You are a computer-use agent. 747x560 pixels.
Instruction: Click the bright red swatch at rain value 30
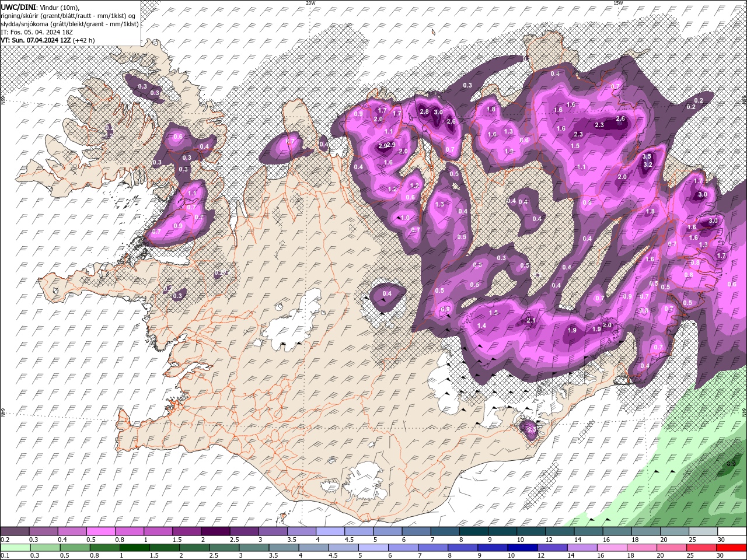(731, 548)
